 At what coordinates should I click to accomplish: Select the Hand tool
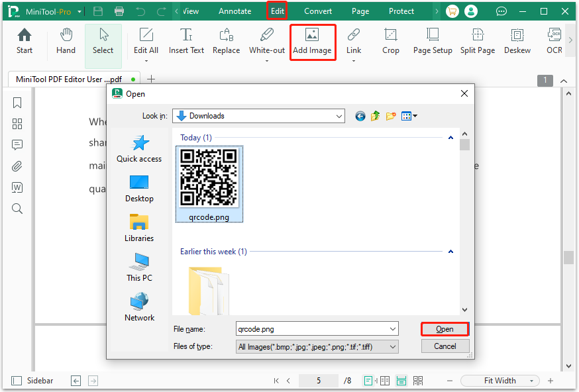coord(66,41)
